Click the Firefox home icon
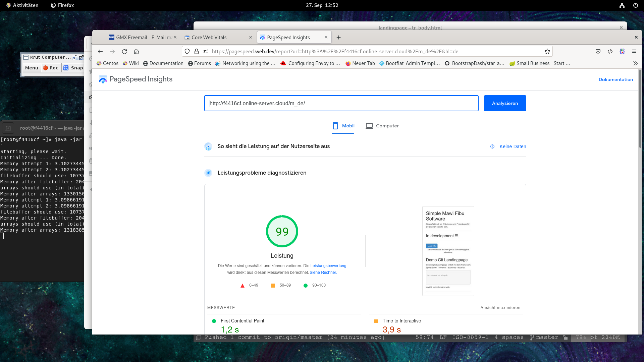The height and width of the screenshot is (362, 644). 136,52
